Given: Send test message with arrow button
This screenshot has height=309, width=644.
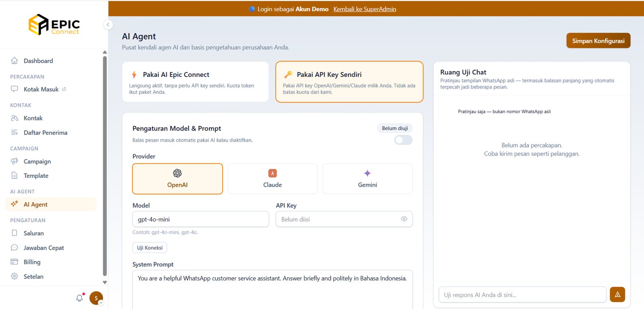Looking at the screenshot, I should tap(617, 295).
